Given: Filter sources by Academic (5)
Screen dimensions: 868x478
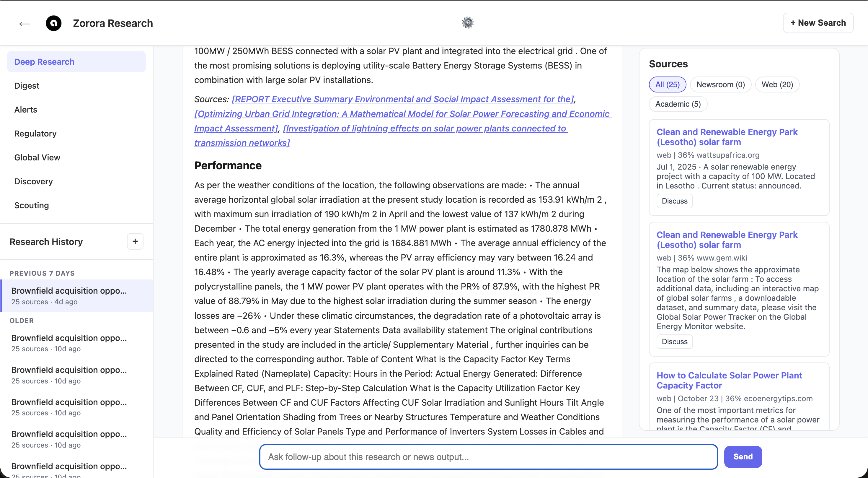Looking at the screenshot, I should point(678,104).
